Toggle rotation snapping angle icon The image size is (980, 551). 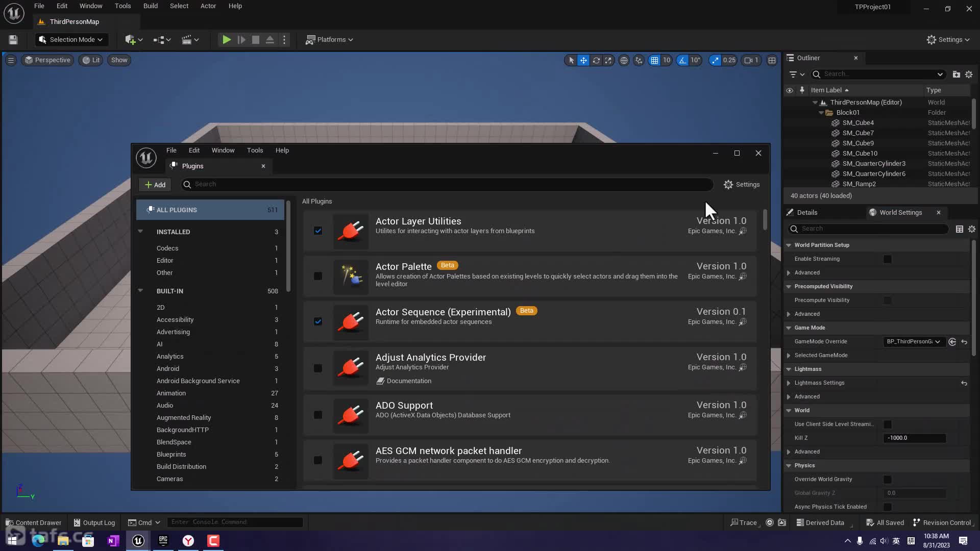click(x=682, y=60)
